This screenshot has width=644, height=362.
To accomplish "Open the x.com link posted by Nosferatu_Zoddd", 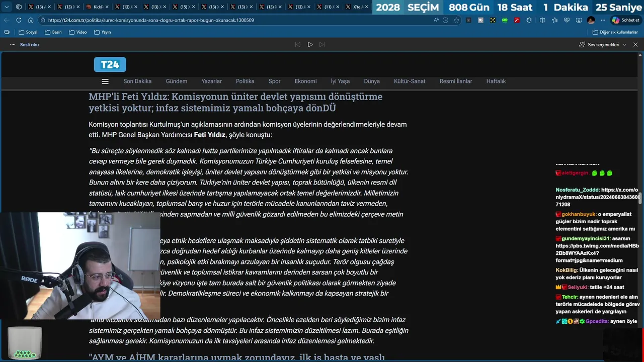I will (x=598, y=197).
